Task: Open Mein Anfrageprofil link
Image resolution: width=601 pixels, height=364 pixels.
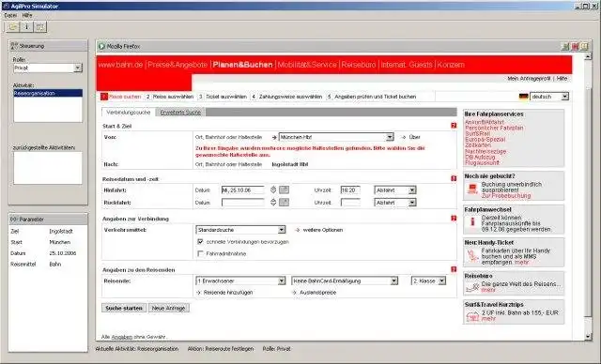Action: [529, 78]
